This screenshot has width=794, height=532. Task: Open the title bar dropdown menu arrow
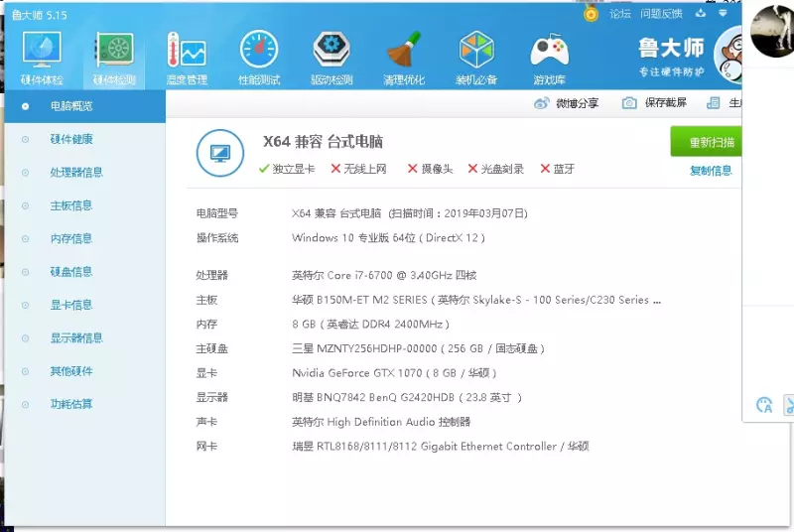(723, 13)
